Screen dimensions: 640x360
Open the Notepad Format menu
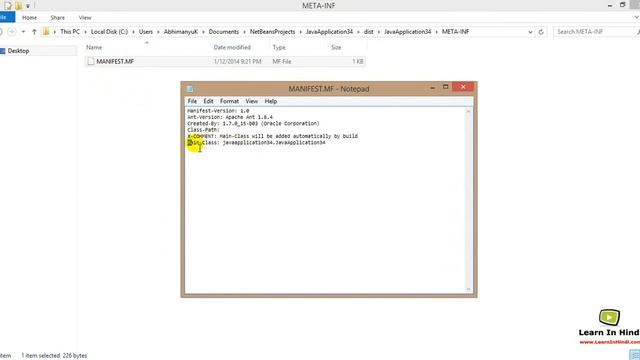(229, 101)
